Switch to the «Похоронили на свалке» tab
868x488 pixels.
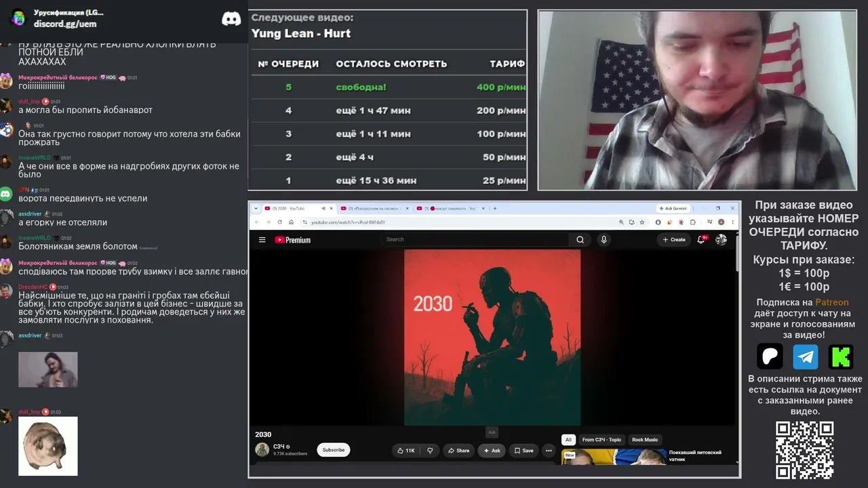click(375, 208)
